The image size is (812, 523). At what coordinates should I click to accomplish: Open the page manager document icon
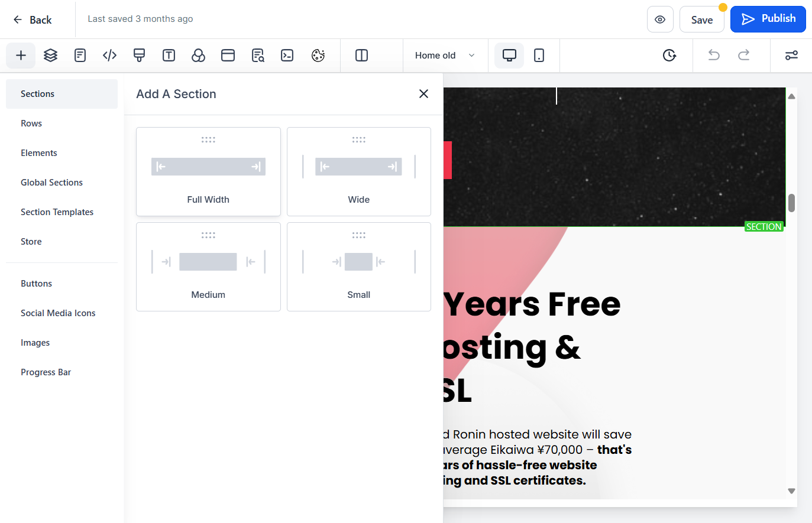[x=80, y=56]
